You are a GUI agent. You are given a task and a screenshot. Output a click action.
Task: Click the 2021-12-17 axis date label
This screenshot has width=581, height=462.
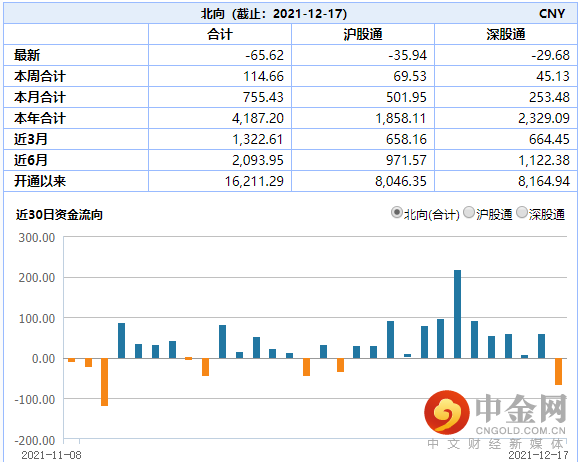pos(538,455)
